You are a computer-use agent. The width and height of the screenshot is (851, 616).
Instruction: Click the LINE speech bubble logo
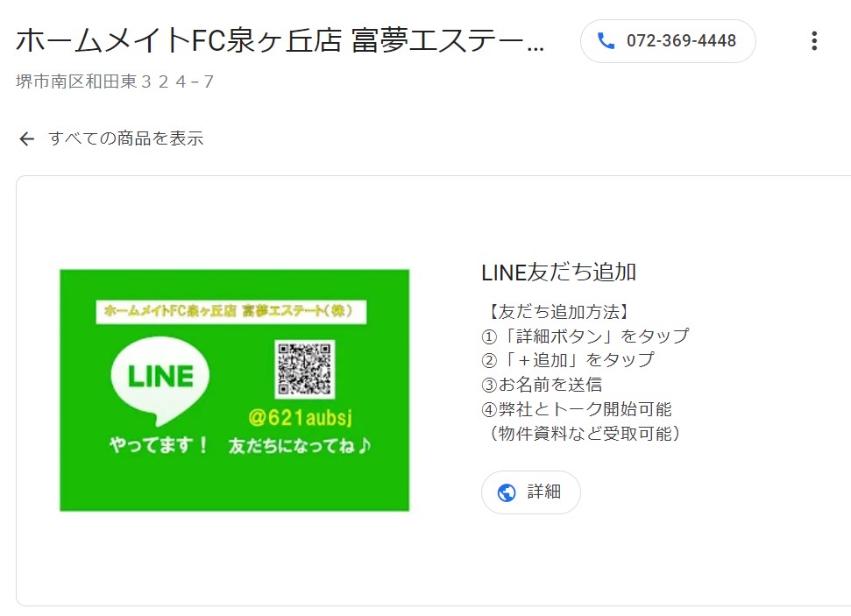click(x=160, y=380)
